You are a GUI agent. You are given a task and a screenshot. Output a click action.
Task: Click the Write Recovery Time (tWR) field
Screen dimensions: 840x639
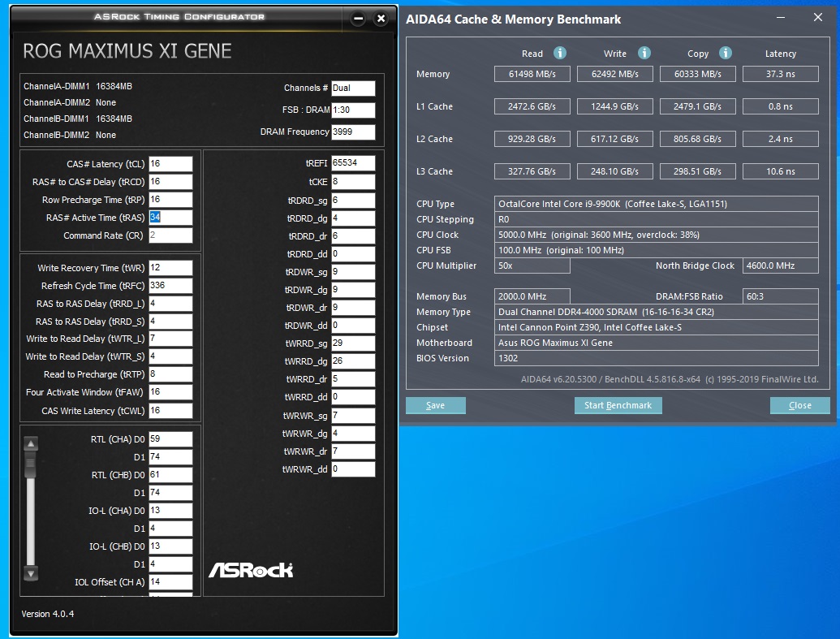pos(170,267)
